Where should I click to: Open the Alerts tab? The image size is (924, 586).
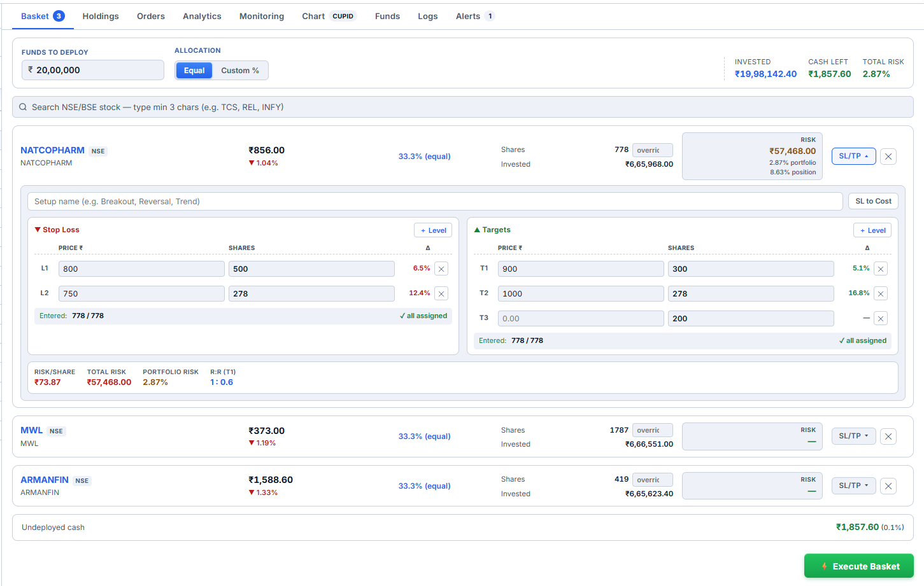tap(475, 16)
